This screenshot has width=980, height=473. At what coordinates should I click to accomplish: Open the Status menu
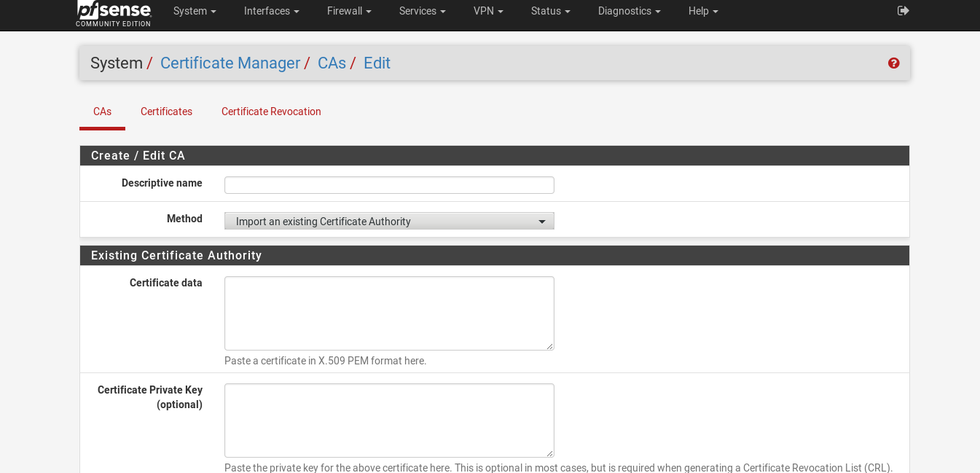tap(550, 11)
